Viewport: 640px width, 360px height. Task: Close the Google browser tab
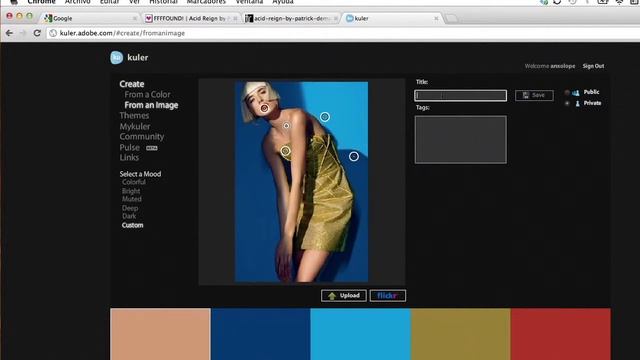[135, 18]
